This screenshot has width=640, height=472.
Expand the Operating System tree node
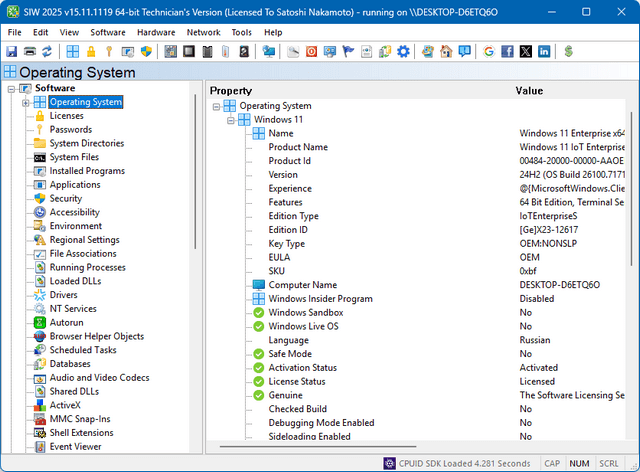click(x=26, y=102)
